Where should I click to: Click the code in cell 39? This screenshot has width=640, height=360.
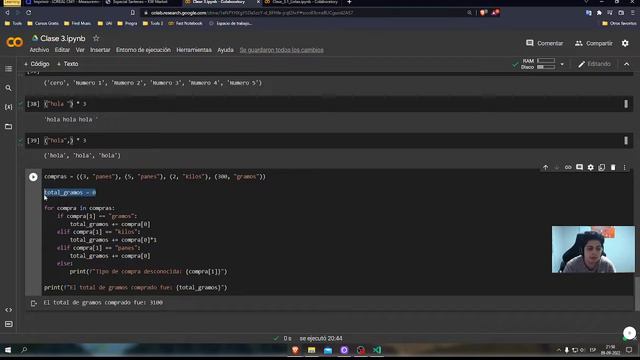click(65, 141)
